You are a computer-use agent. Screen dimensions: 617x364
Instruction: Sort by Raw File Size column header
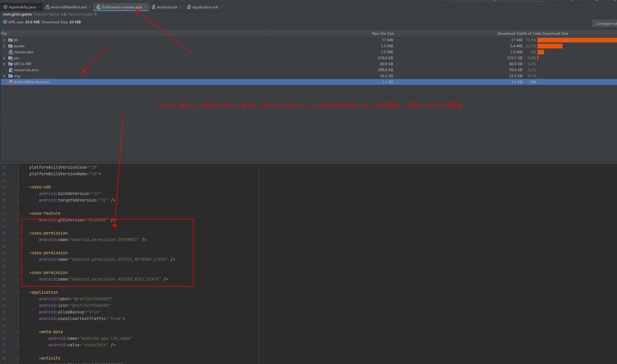pyautogui.click(x=382, y=33)
